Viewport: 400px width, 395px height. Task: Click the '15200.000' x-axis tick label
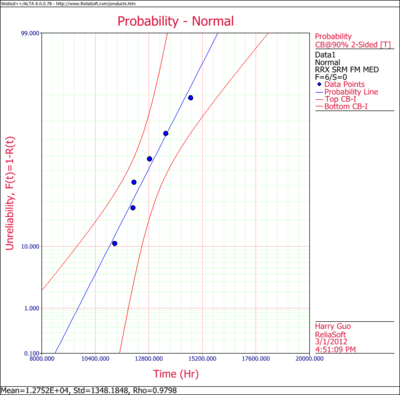tap(202, 359)
